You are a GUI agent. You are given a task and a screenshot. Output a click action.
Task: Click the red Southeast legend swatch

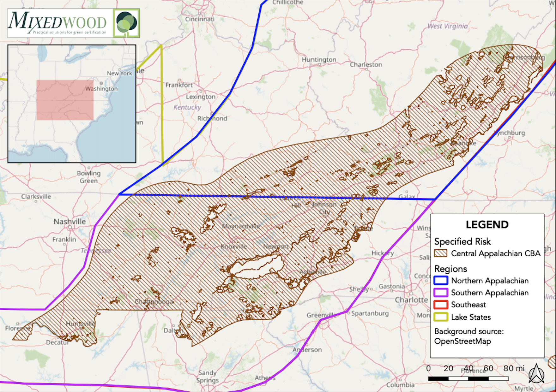click(x=441, y=305)
